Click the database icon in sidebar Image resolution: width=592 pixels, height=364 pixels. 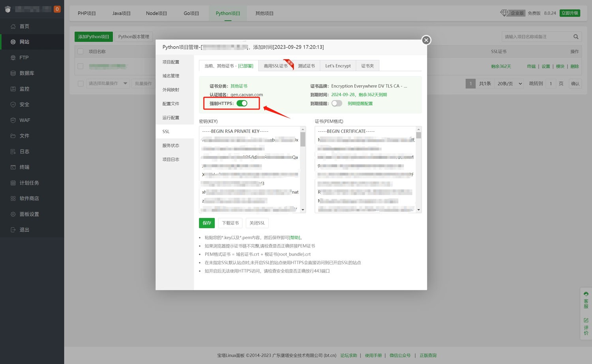(x=13, y=73)
